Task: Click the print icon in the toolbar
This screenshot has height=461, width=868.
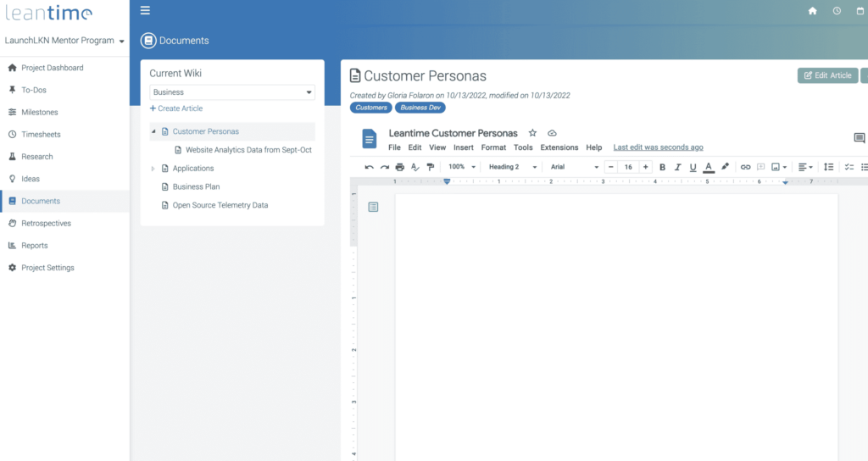Action: (x=400, y=167)
